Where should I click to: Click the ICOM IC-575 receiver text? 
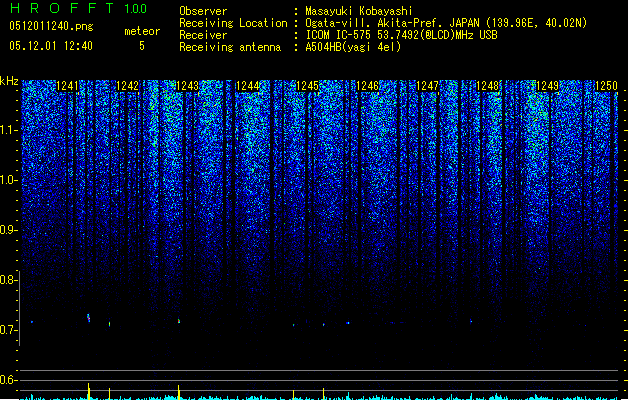401,35
